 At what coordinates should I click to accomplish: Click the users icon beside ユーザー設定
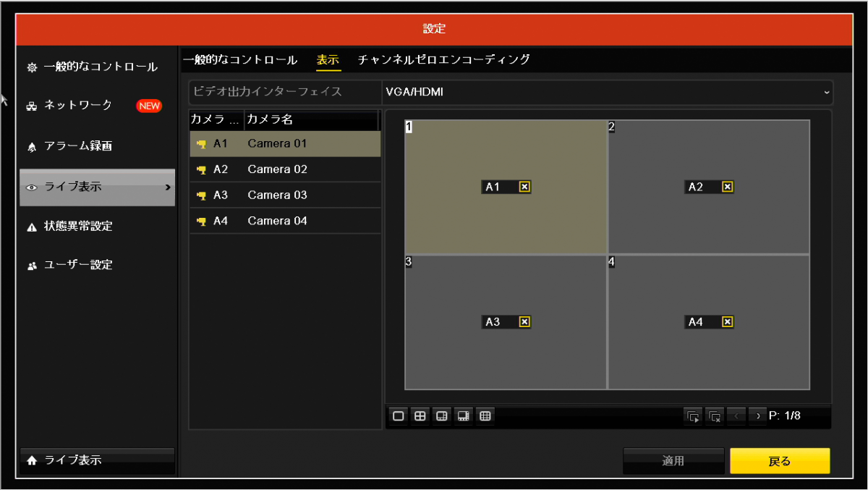point(32,266)
